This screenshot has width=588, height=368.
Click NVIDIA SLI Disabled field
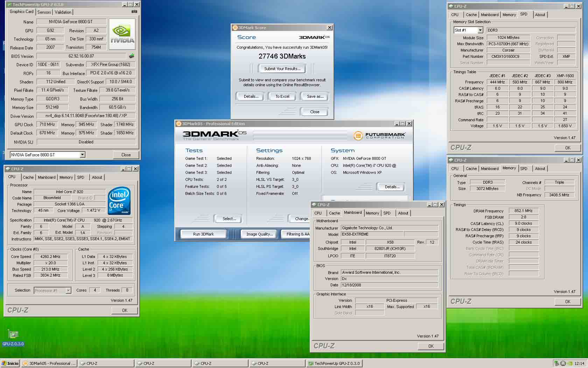click(86, 142)
